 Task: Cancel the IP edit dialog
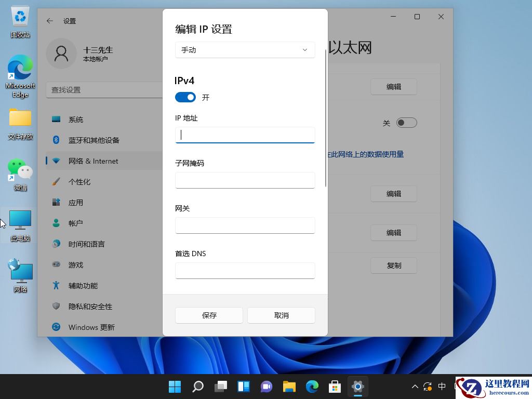pyautogui.click(x=281, y=315)
